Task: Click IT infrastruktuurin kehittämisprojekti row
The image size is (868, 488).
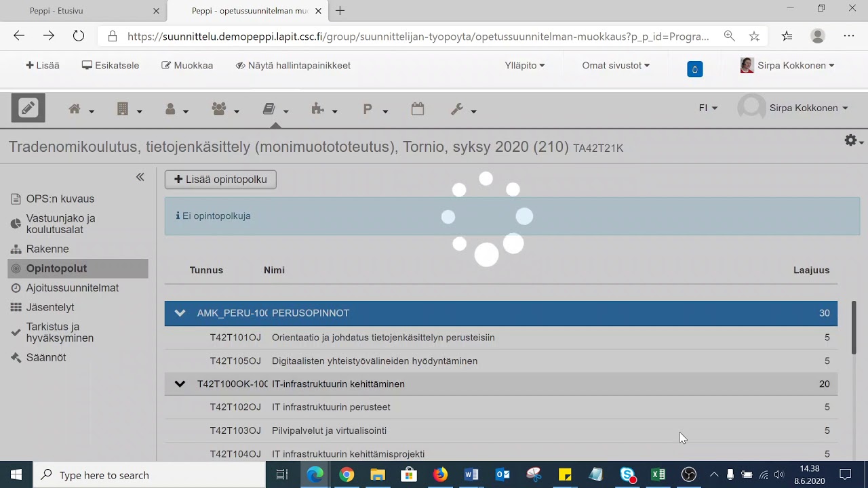Action: 501,453
